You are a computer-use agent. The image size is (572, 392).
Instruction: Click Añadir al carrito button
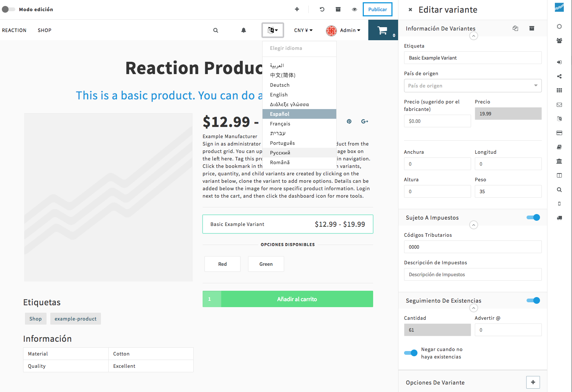tap(297, 299)
